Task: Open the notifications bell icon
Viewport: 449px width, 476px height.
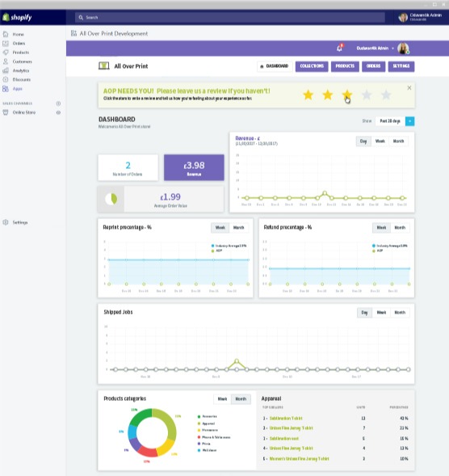Action: pyautogui.click(x=340, y=48)
